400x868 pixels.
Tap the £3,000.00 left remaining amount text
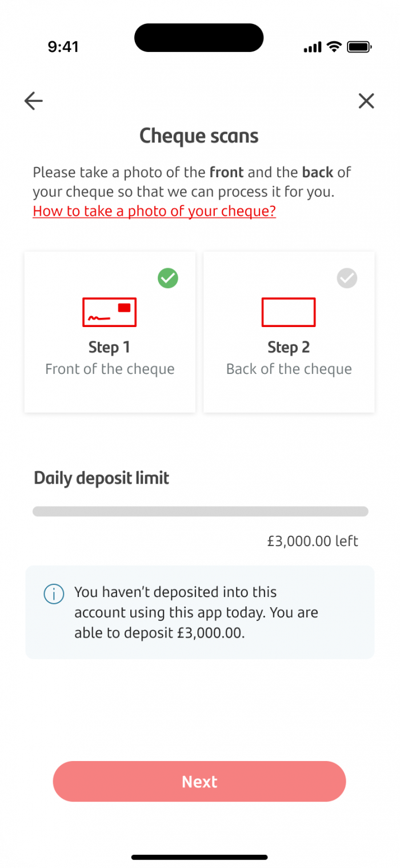tap(312, 540)
